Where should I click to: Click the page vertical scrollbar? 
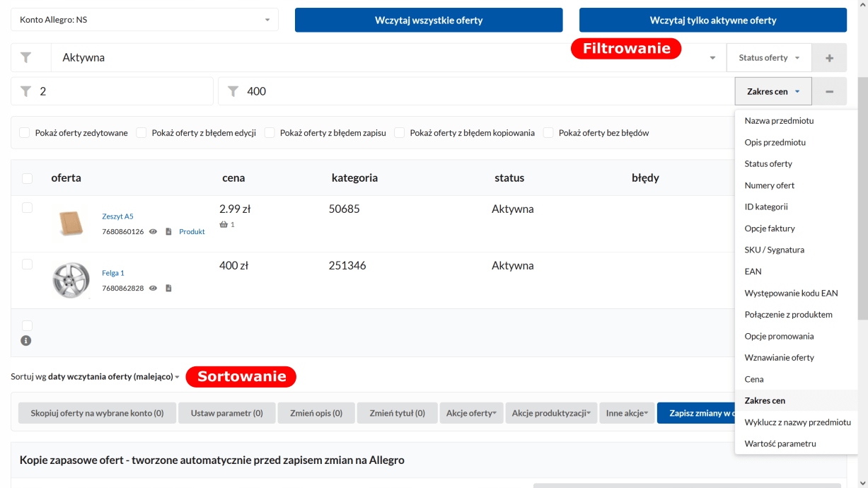(862, 198)
